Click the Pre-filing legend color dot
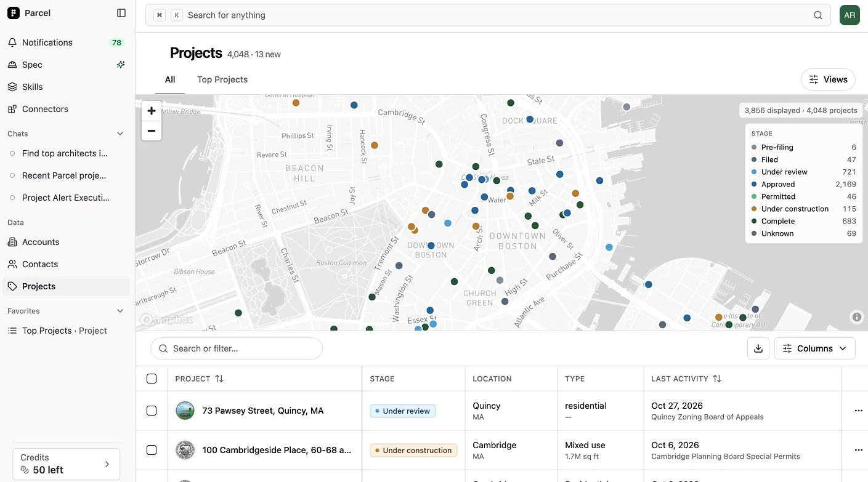 (x=754, y=147)
